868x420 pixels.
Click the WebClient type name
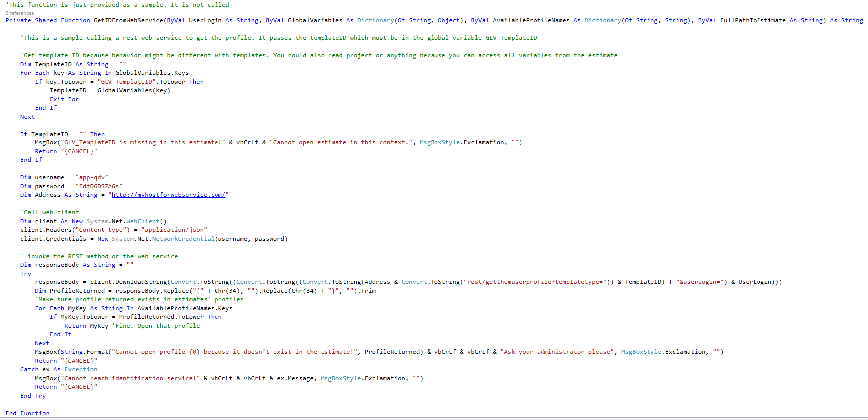(x=143, y=221)
